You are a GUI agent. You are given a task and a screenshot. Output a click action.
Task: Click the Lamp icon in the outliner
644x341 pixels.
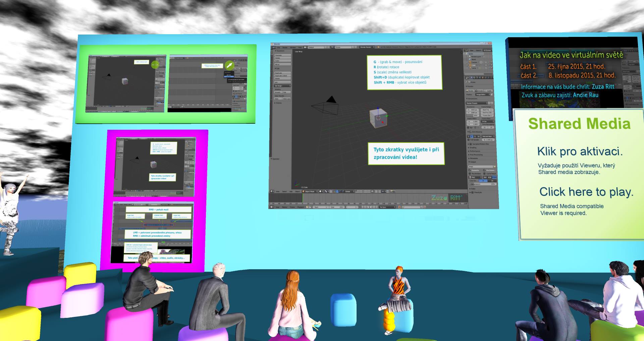(x=471, y=68)
